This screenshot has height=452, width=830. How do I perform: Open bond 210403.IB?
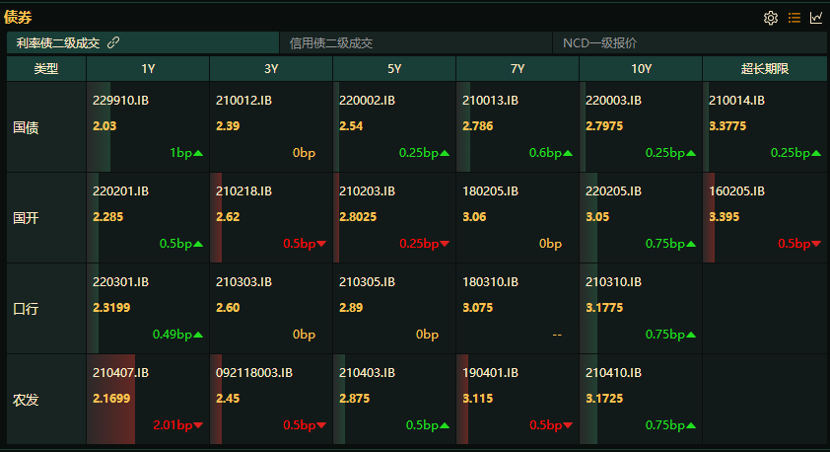(367, 373)
